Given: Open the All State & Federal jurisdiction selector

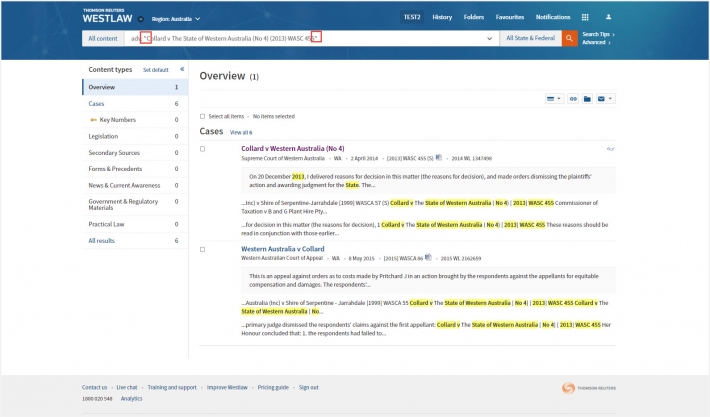Looking at the screenshot, I should (x=530, y=38).
